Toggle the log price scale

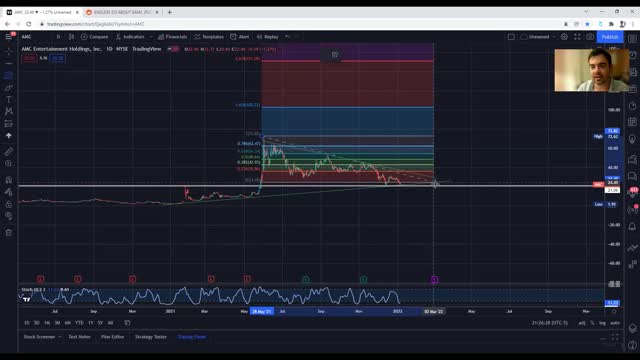click(602, 323)
